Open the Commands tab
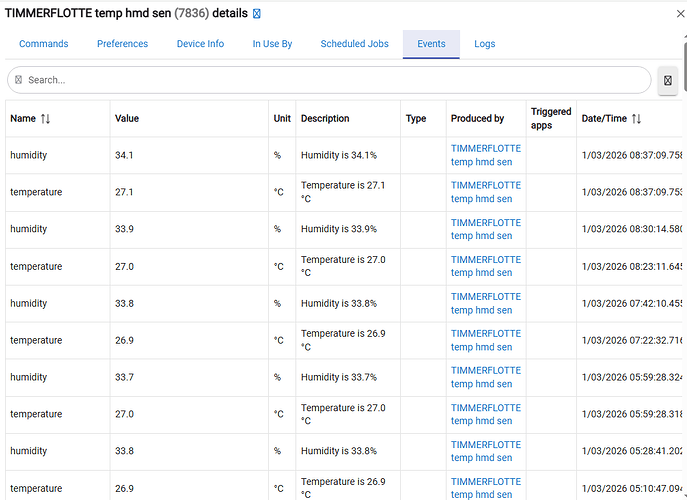687x500 pixels. click(44, 44)
